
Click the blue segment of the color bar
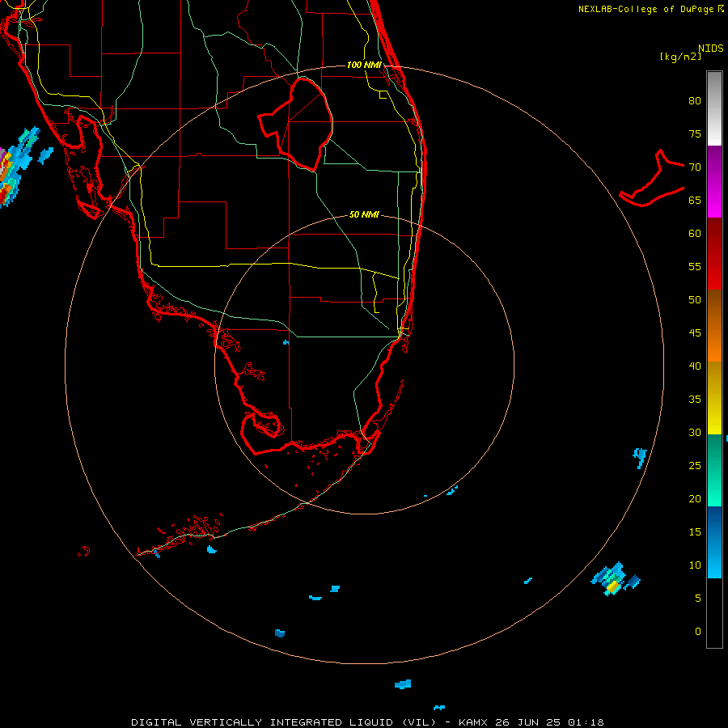[x=714, y=542]
